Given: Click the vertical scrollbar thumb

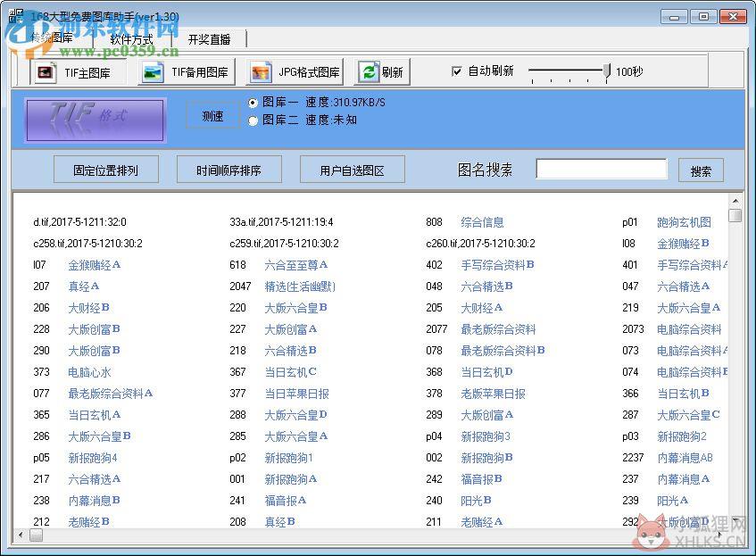Looking at the screenshot, I should 735,214.
